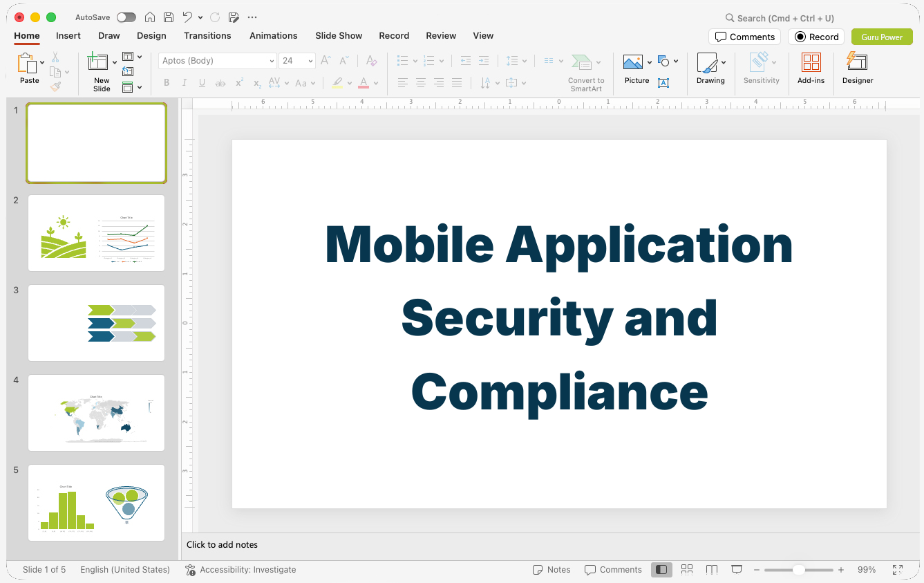
Task: Toggle Strikethrough formatting
Action: pyautogui.click(x=220, y=83)
